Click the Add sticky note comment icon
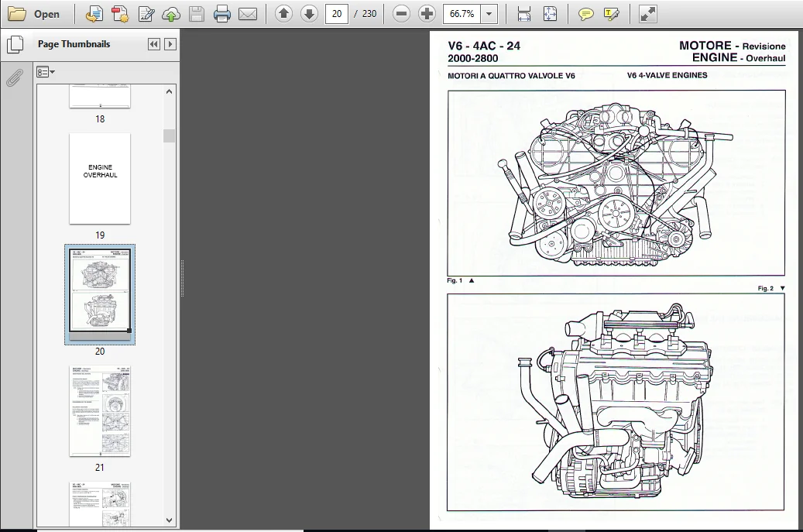Image resolution: width=803 pixels, height=532 pixels. click(x=586, y=14)
